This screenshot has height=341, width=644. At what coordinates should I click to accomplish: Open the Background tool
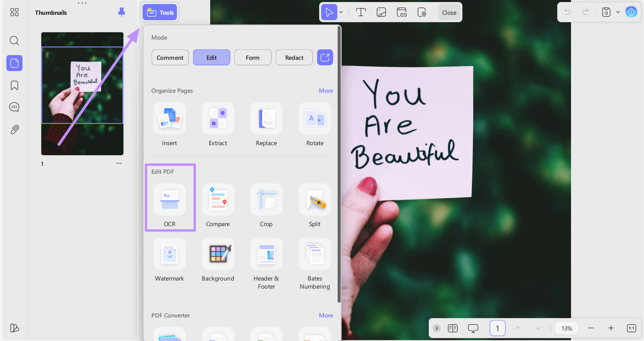(218, 260)
